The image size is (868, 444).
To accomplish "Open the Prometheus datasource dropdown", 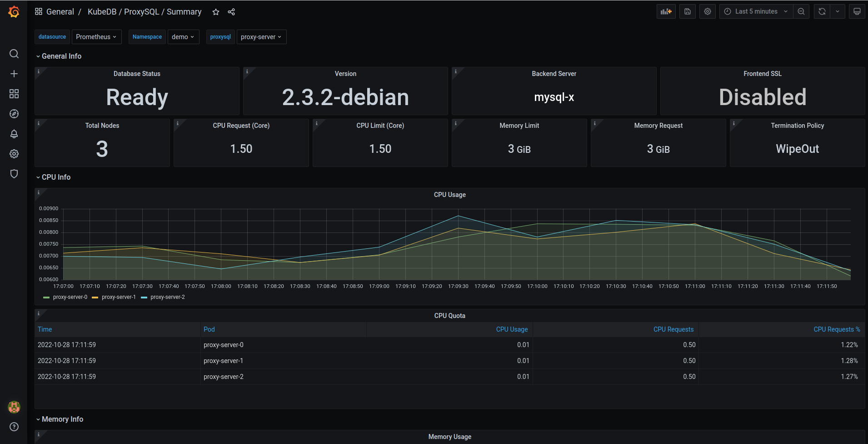I will (x=96, y=37).
